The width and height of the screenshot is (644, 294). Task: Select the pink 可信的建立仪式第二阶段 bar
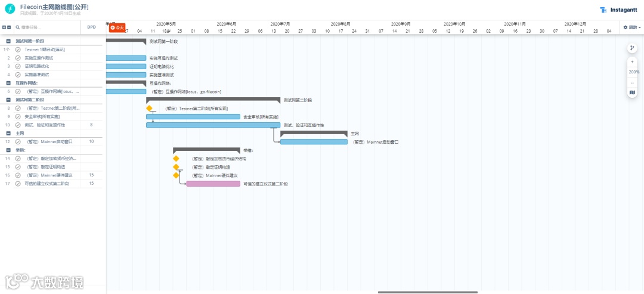213,184
